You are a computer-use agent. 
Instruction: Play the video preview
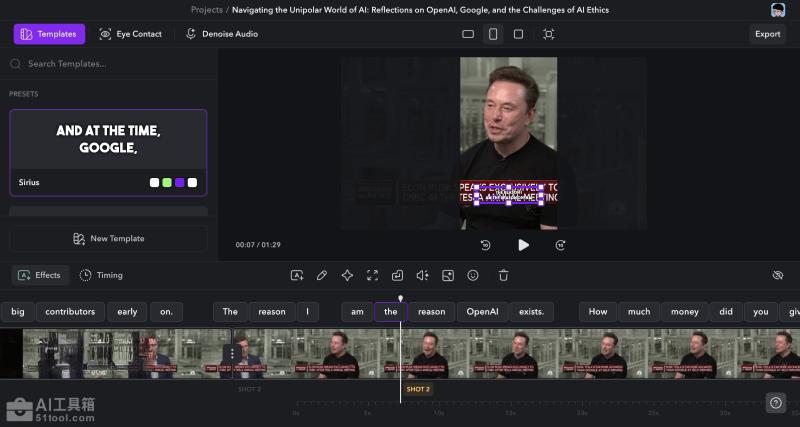point(523,244)
